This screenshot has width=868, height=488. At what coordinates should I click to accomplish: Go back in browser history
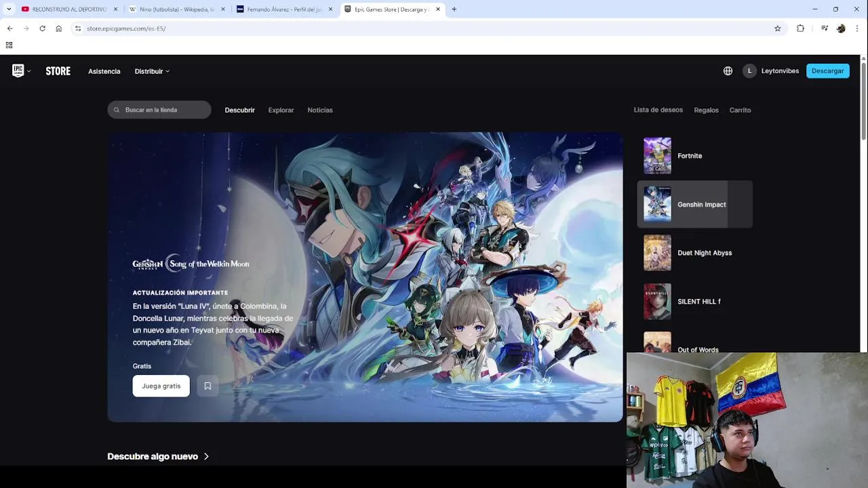pos(9,28)
